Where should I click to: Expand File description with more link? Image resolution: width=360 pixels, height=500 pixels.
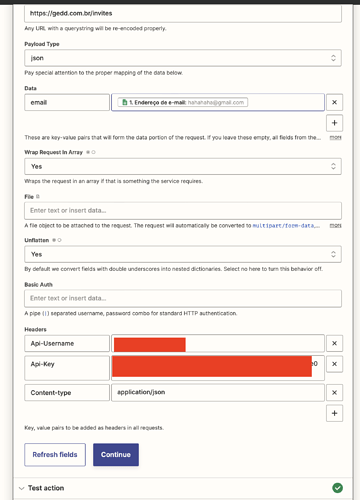pyautogui.click(x=335, y=226)
